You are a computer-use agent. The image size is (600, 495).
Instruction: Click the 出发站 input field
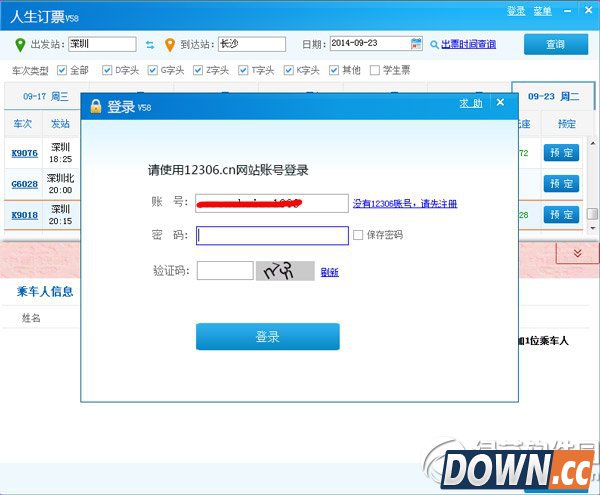pyautogui.click(x=102, y=44)
